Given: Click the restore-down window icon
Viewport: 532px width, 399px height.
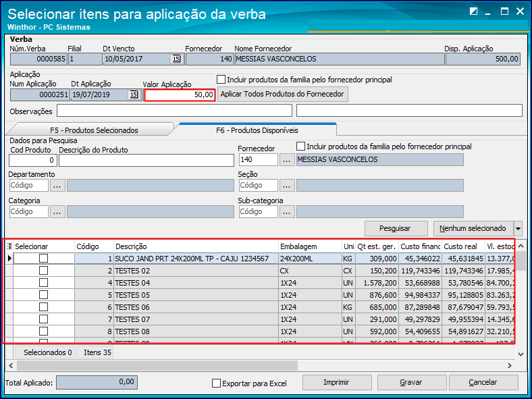Looking at the screenshot, I should [x=473, y=11].
